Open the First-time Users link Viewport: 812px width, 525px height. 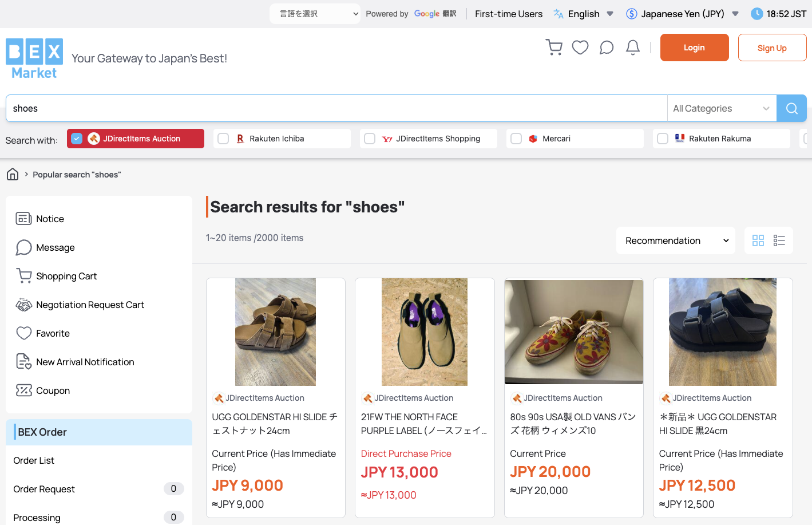tap(509, 14)
